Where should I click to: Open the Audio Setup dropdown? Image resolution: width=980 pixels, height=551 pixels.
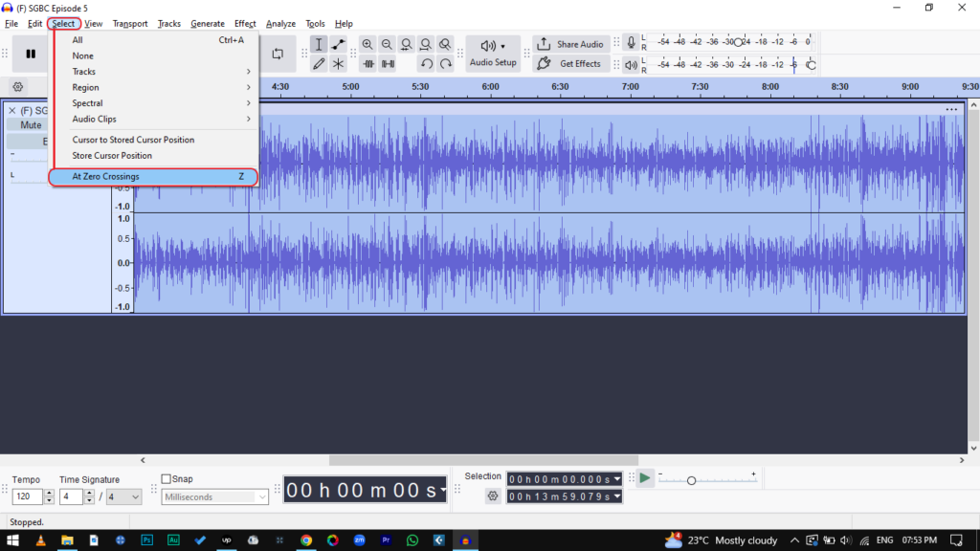(x=493, y=54)
